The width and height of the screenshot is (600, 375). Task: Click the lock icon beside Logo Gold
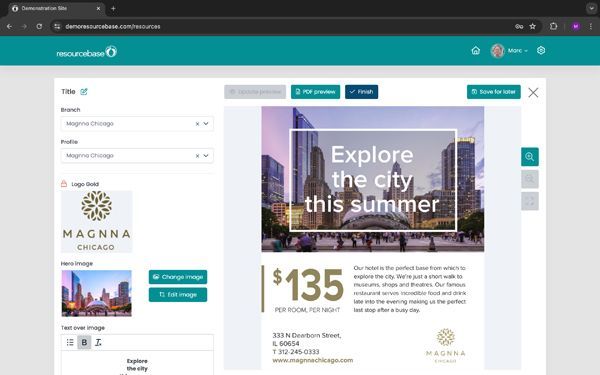click(x=64, y=184)
